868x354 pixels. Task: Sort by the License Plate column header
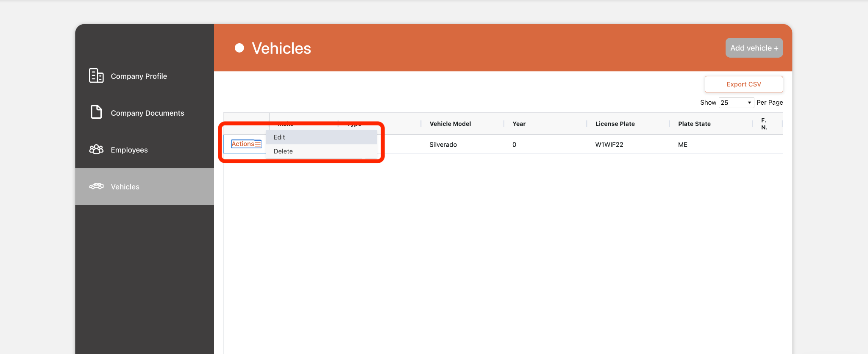tap(615, 124)
